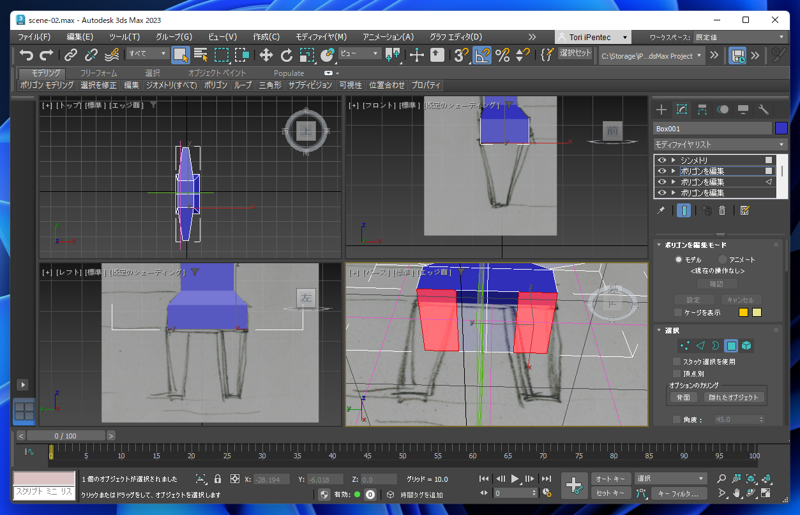Click the Undo arrow in toolbar
This screenshot has width=800, height=515.
(26, 55)
